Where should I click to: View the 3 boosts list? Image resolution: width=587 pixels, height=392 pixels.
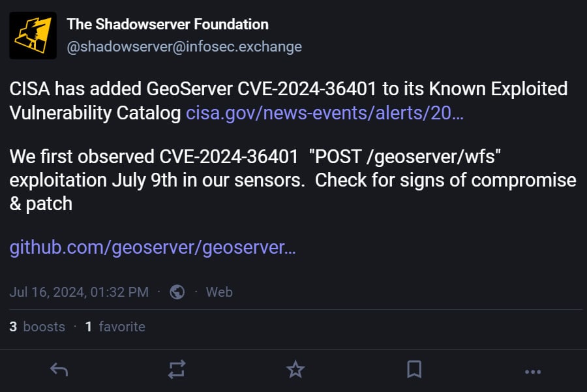37,326
